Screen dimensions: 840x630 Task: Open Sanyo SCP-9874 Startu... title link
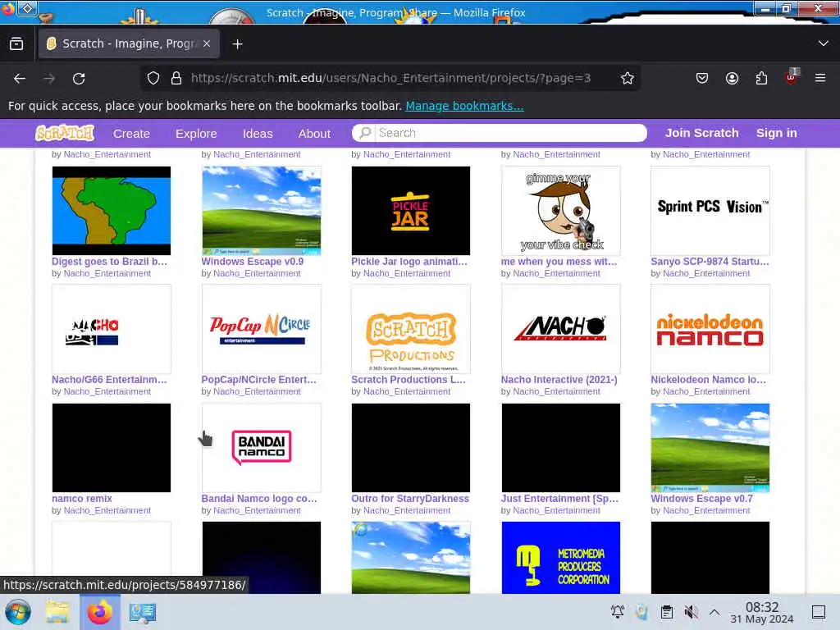pyautogui.click(x=710, y=262)
